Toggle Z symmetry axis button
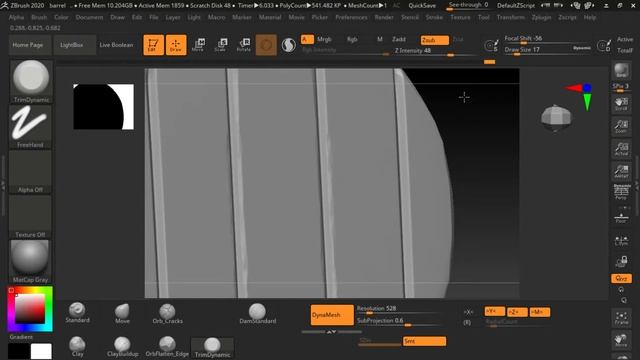 point(517,312)
